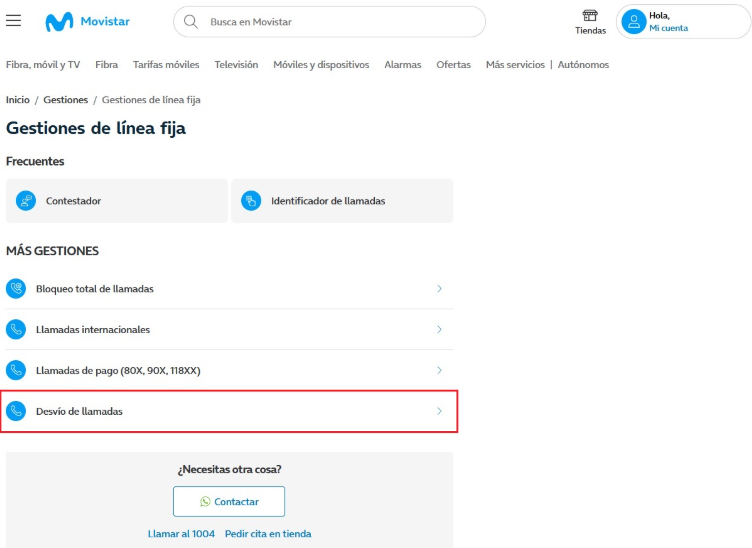Click the Llamar al 1004 link
The height and width of the screenshot is (548, 752).
(181, 534)
